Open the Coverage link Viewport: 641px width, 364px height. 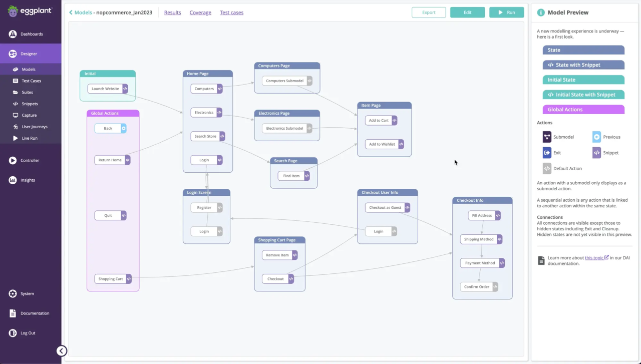(200, 13)
